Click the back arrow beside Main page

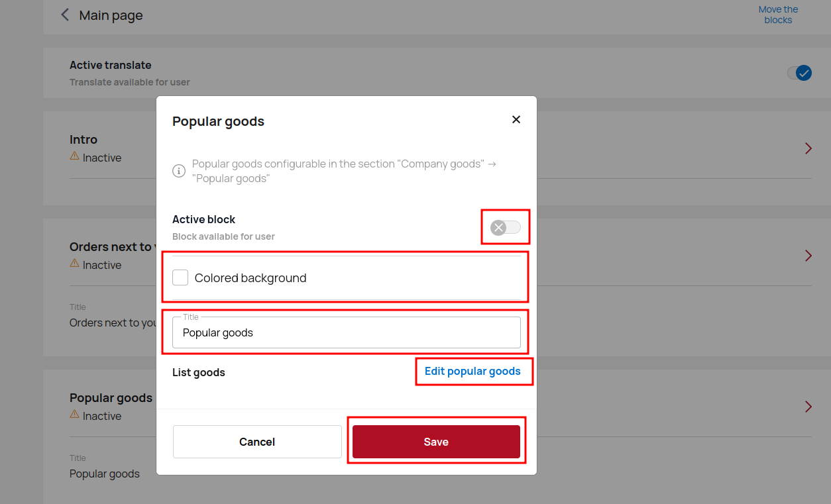click(65, 15)
